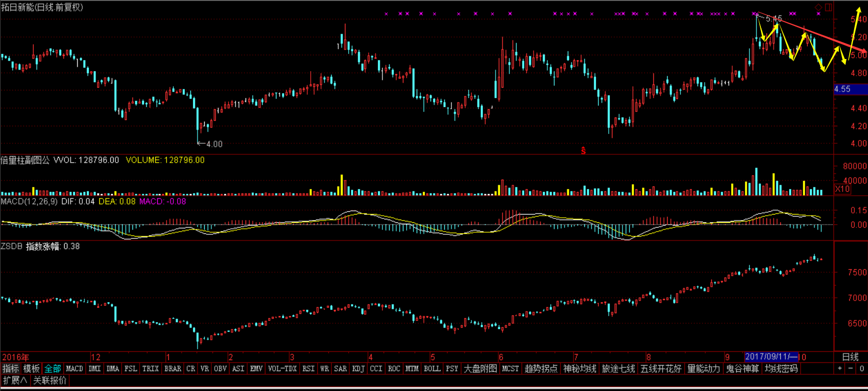868x391 pixels.
Task: Toggle the 全部 all-indicators filter
Action: [x=52, y=368]
